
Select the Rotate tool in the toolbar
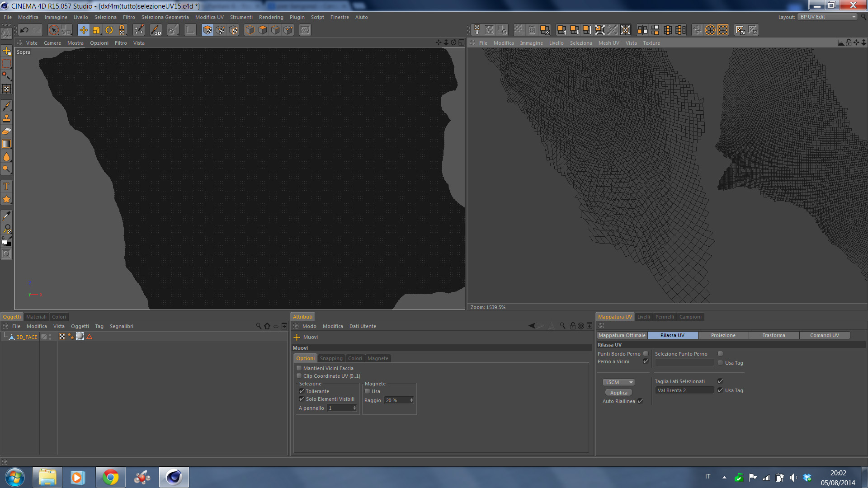(x=109, y=30)
